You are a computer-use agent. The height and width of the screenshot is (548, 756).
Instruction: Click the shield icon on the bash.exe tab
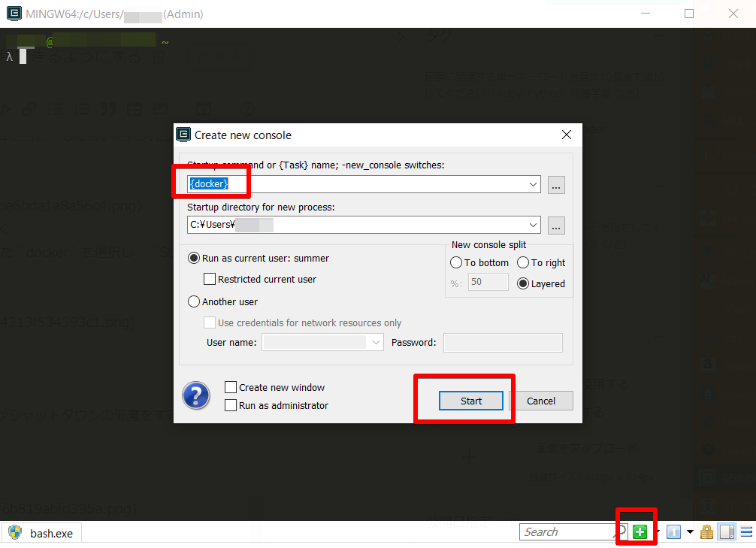15,532
